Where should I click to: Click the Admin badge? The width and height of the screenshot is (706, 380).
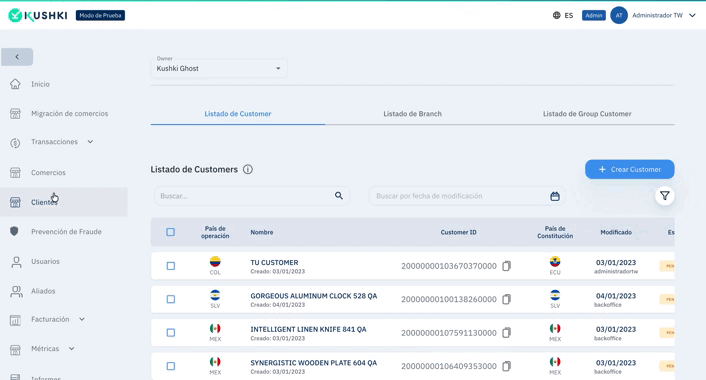click(x=594, y=15)
